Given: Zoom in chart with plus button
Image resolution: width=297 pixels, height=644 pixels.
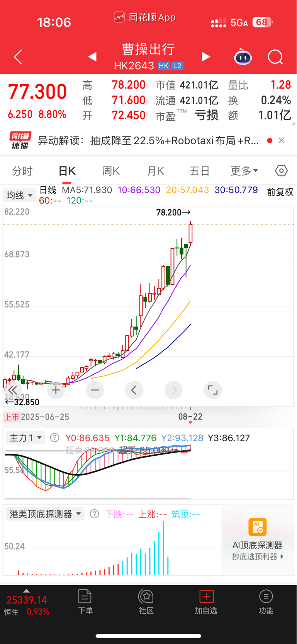Looking at the screenshot, I should coord(56,390).
